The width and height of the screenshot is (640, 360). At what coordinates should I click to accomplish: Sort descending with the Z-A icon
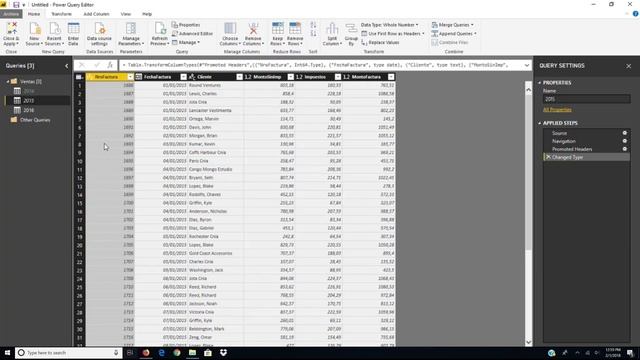pos(313,33)
